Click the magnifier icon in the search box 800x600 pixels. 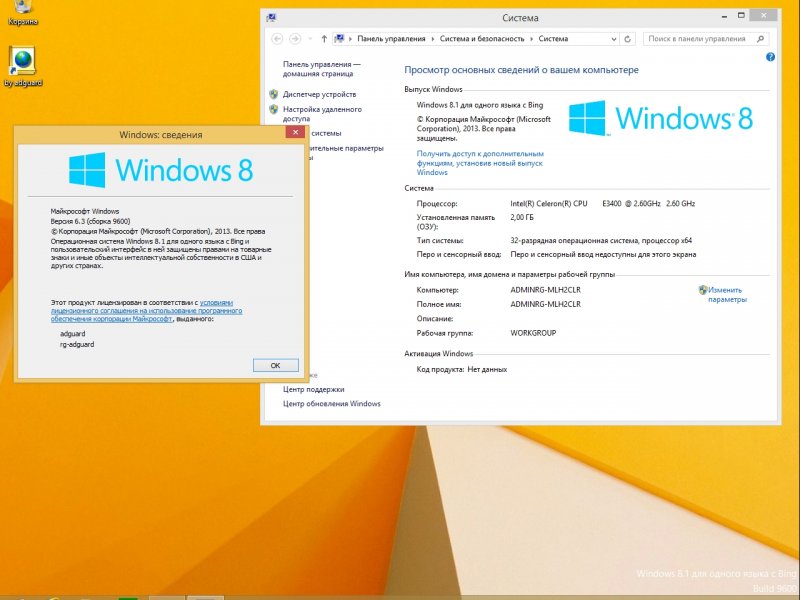tap(760, 39)
